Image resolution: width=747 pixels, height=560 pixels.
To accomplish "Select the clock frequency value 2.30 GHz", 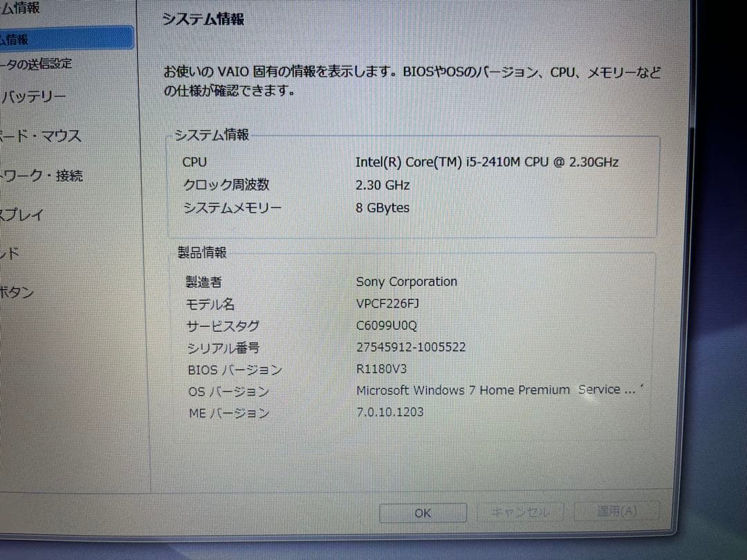I will 382,185.
